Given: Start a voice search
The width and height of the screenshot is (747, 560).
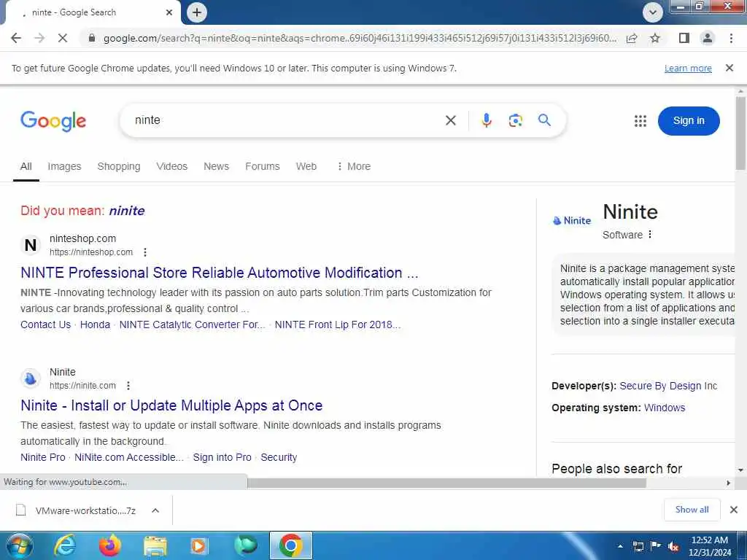Looking at the screenshot, I should [x=486, y=120].
